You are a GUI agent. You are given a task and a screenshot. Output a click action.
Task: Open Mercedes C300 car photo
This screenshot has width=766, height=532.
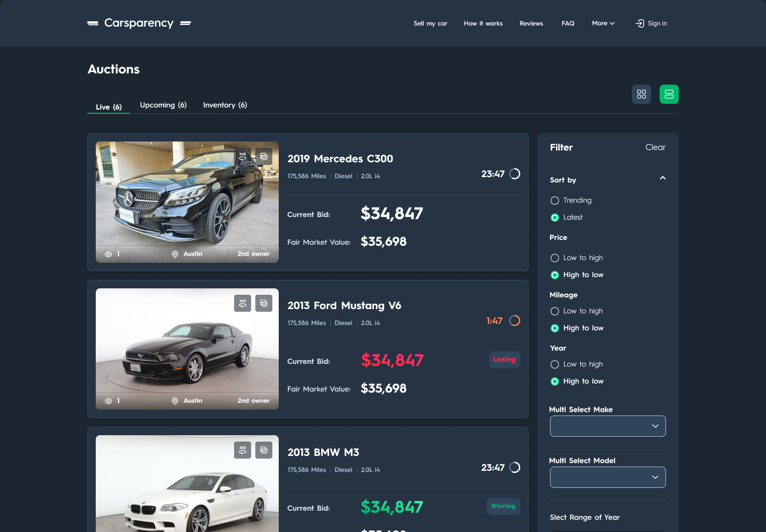187,202
